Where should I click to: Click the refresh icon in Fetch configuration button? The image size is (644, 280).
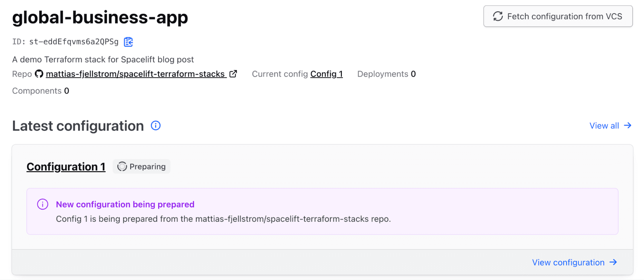click(498, 16)
